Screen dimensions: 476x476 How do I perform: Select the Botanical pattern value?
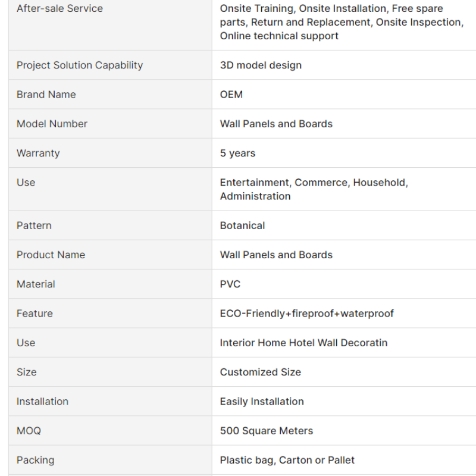(242, 226)
